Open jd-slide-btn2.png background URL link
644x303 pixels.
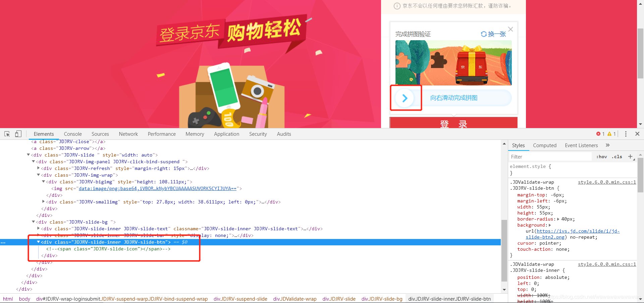(573, 234)
